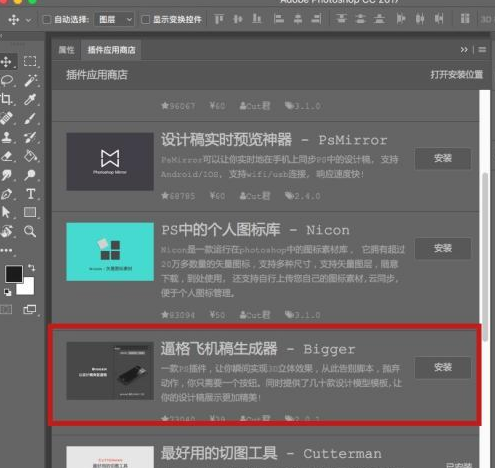Select the Paint Bucket tool
This screenshot has height=468, width=495.
pos(30,156)
